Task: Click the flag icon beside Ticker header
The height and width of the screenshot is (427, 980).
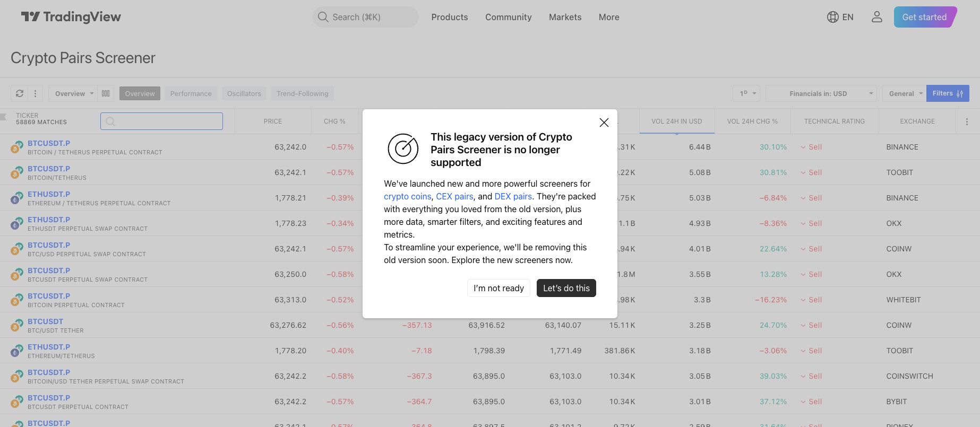Action: 4,117
